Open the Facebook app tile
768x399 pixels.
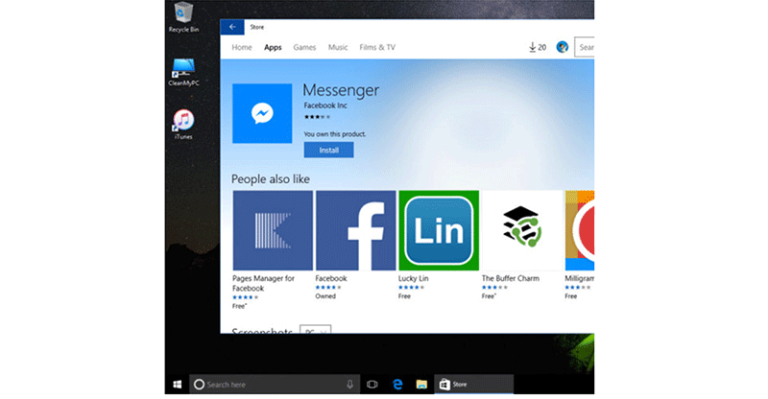356,230
